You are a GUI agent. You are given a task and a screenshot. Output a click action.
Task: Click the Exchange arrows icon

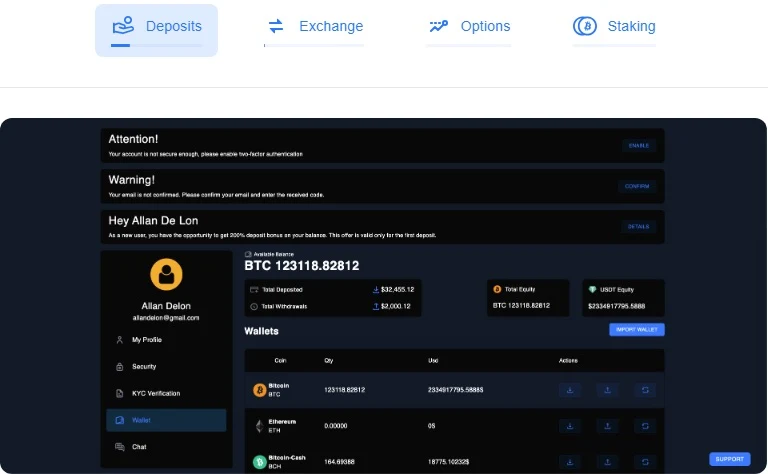[x=276, y=26]
